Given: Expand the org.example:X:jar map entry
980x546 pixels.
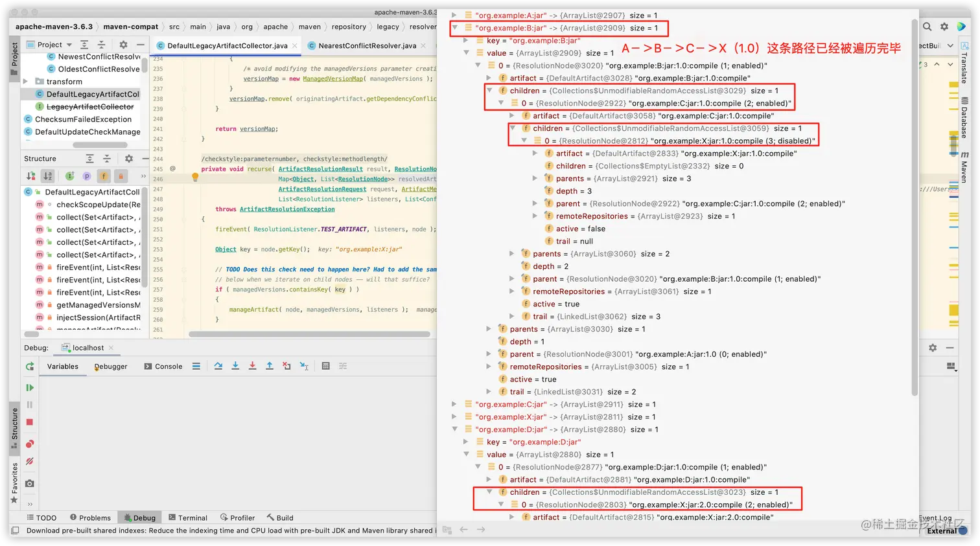Looking at the screenshot, I should (x=454, y=416).
